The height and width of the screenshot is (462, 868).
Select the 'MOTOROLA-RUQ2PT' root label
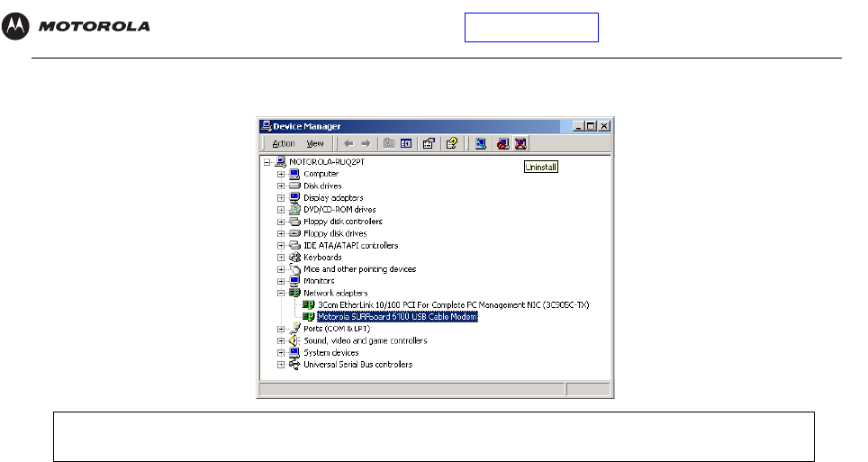click(327, 162)
